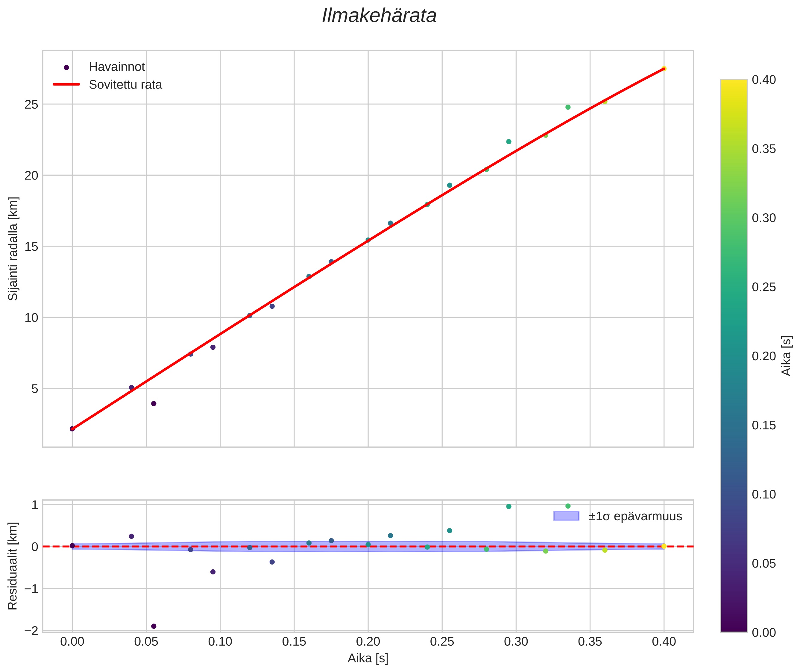800x672 pixels.
Task: Click the Aika [s] x-axis label
Action: (368, 658)
